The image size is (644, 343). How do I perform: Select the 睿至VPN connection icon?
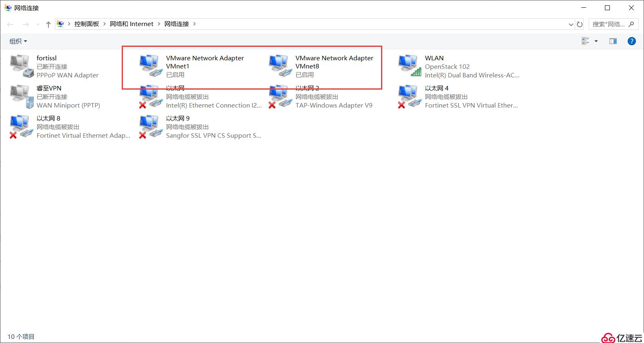(22, 97)
